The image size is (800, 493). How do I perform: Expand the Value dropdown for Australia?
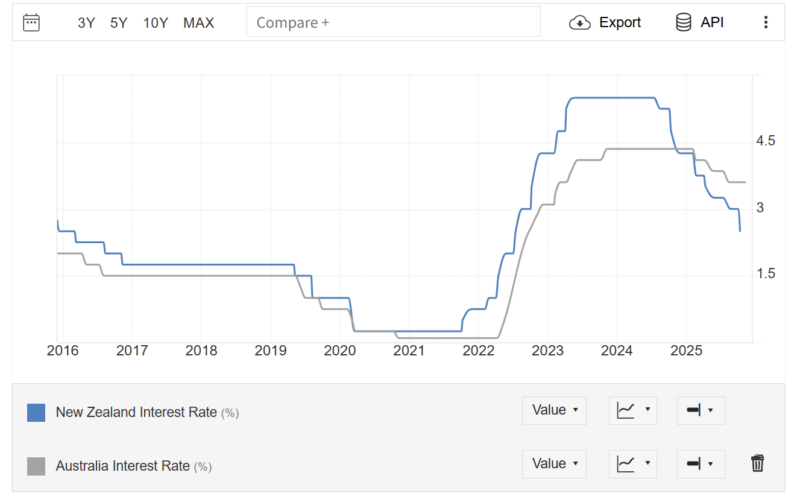tap(554, 464)
